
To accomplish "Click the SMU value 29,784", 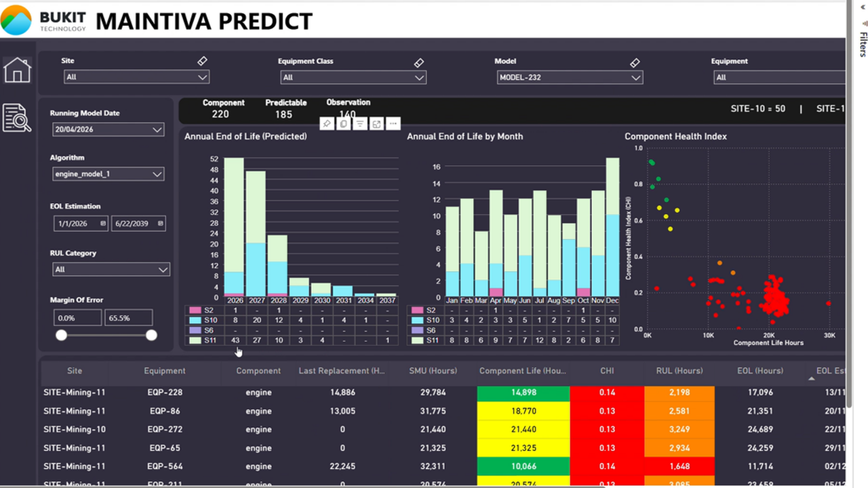I will click(x=433, y=392).
